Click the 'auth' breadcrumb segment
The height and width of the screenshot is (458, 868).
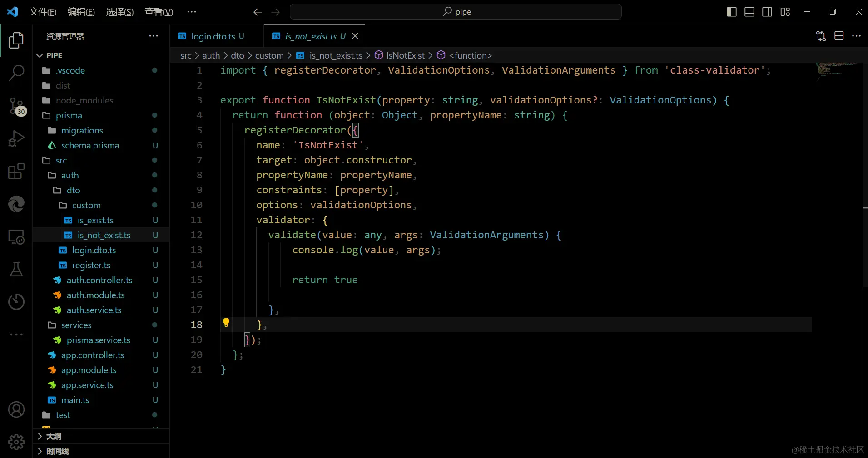pyautogui.click(x=211, y=55)
